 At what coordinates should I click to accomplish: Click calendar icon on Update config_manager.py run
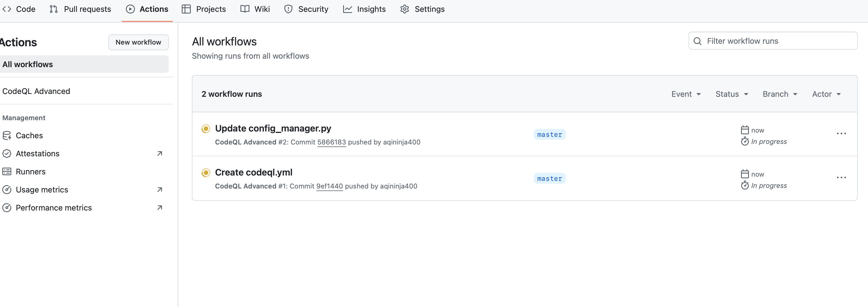pos(745,130)
